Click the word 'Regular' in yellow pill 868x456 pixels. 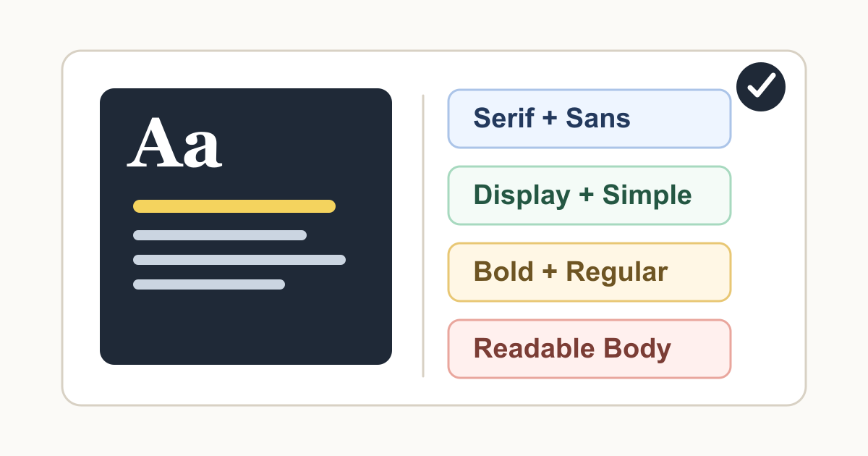click(616, 272)
